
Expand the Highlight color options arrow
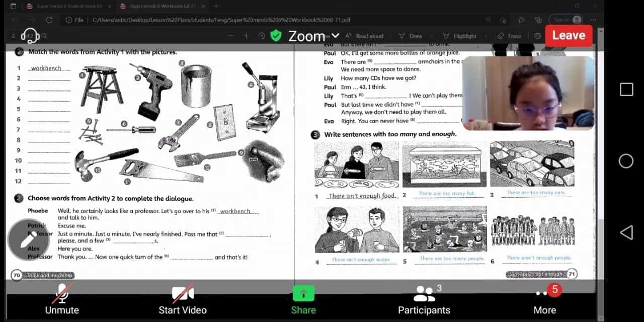point(486,36)
